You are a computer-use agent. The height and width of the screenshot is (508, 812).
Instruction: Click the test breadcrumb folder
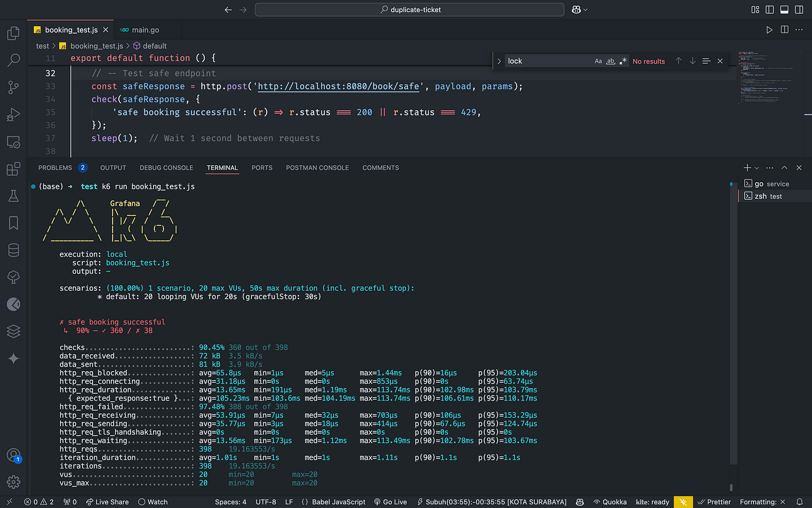pos(42,46)
